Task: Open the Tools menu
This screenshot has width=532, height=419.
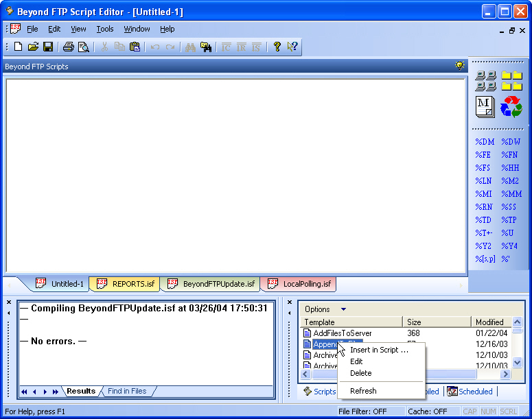Action: [105, 29]
